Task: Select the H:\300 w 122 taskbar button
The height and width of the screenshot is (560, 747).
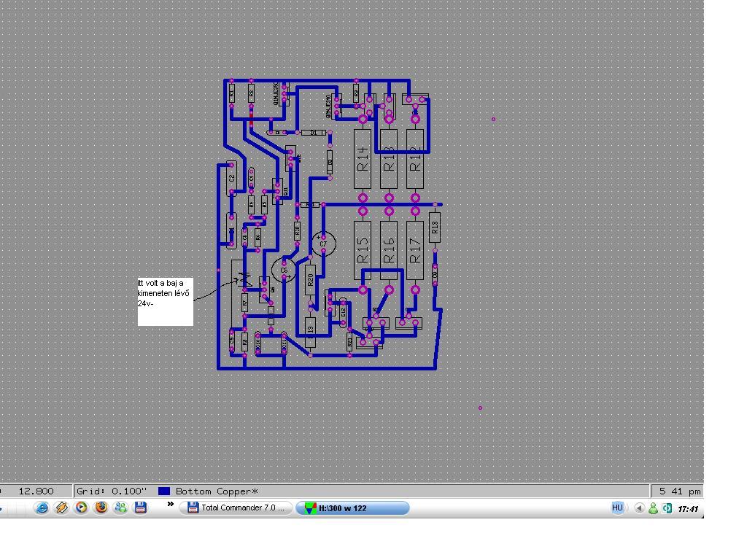Action: (352, 508)
